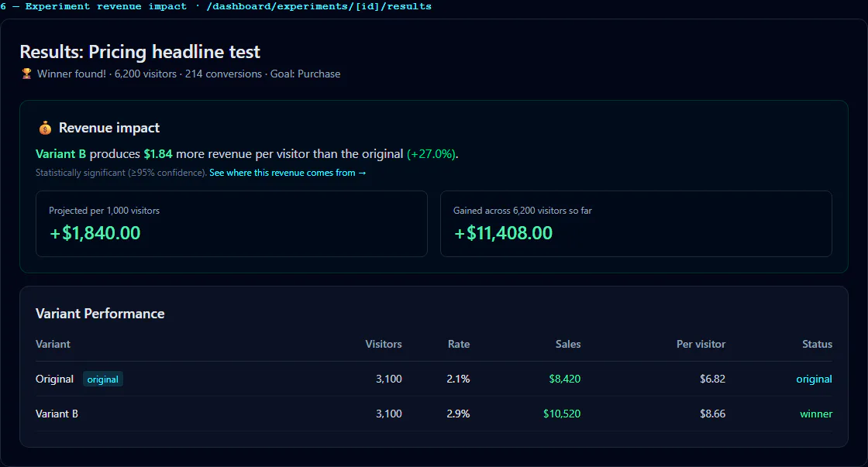This screenshot has width=868, height=467.
Task: Select the Original variant row name
Action: click(54, 379)
